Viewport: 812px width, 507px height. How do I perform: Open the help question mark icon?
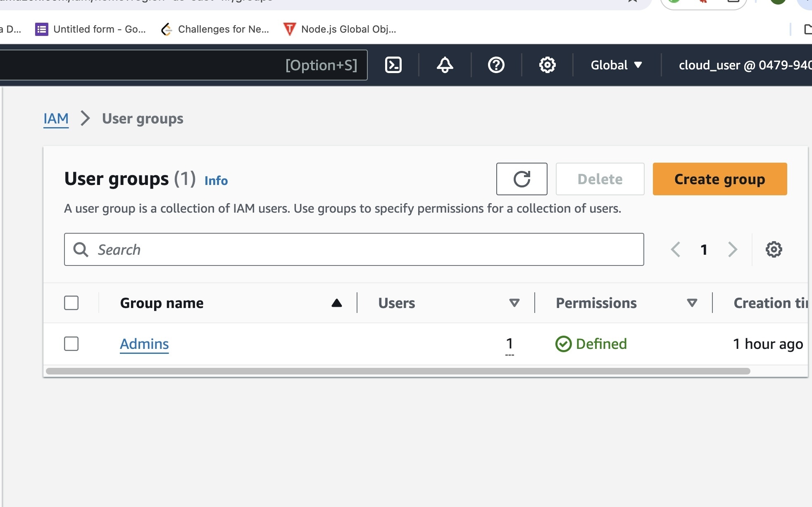pyautogui.click(x=495, y=65)
